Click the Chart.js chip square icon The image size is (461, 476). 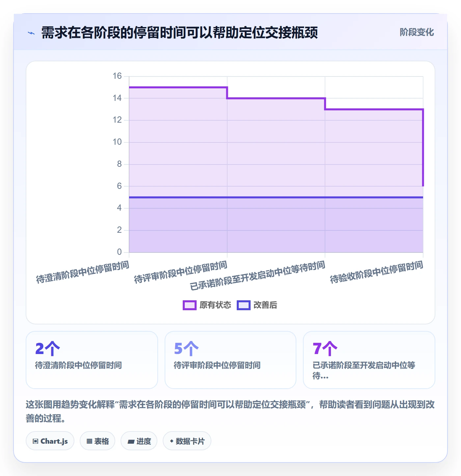36,441
